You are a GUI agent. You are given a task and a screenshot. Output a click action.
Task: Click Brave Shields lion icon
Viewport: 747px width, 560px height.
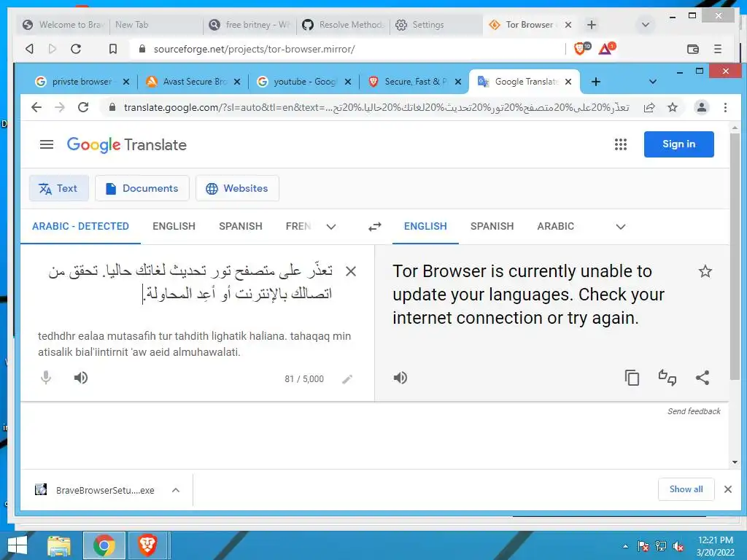581,49
